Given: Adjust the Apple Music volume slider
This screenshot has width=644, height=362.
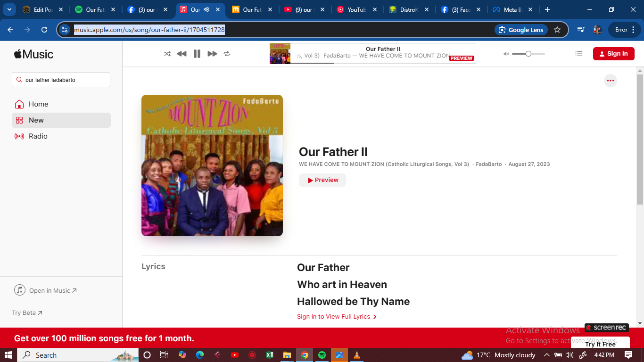Looking at the screenshot, I should (x=528, y=54).
